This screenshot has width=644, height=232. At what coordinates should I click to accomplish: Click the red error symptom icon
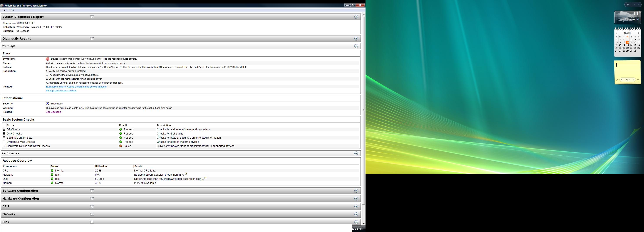[x=47, y=59]
